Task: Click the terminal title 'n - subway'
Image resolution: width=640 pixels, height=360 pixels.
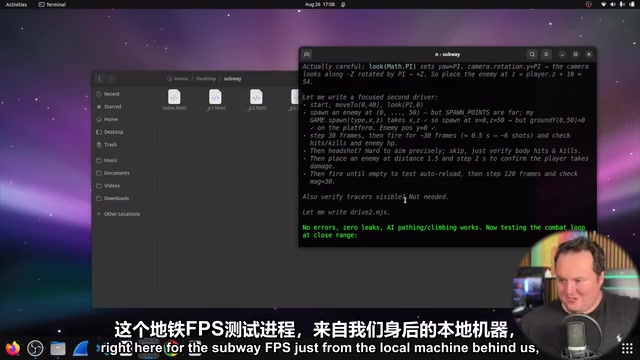Action: click(x=448, y=54)
